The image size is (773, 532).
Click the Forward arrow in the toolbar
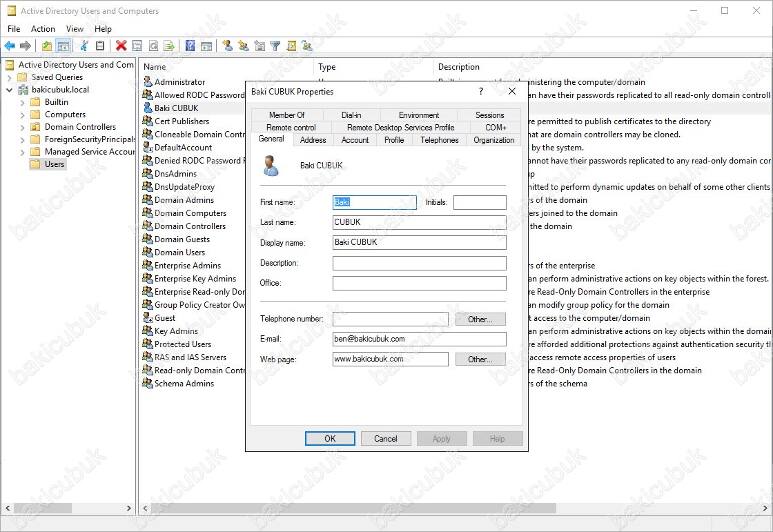(25, 46)
